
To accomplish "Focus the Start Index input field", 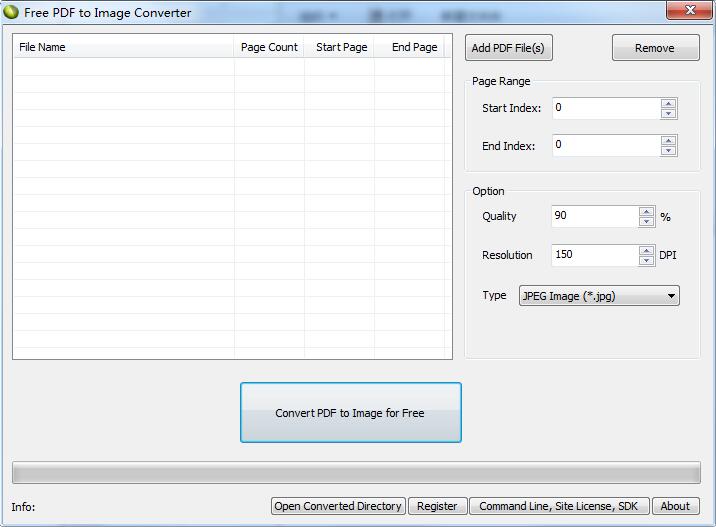I will point(606,108).
